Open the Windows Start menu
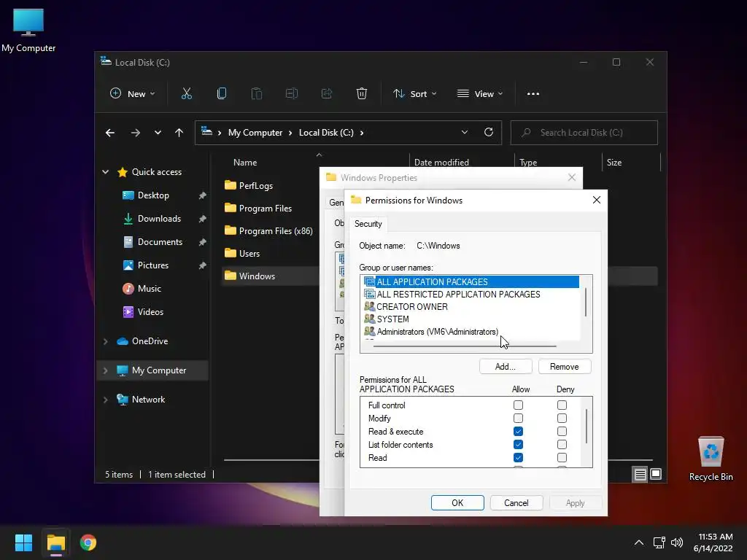This screenshot has height=560, width=747. tap(23, 542)
